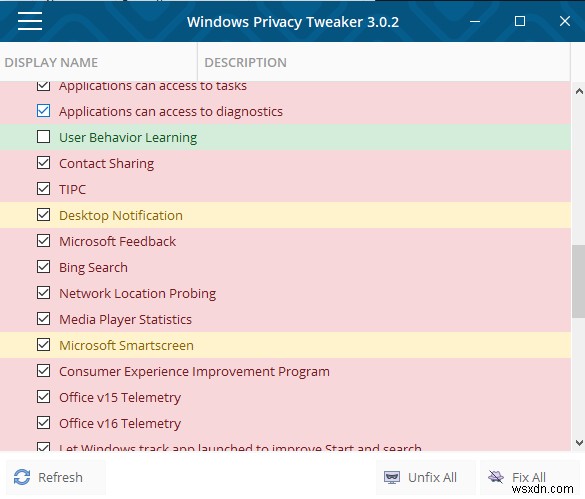
Task: Click the scrollbar up arrow
Action: click(x=579, y=91)
